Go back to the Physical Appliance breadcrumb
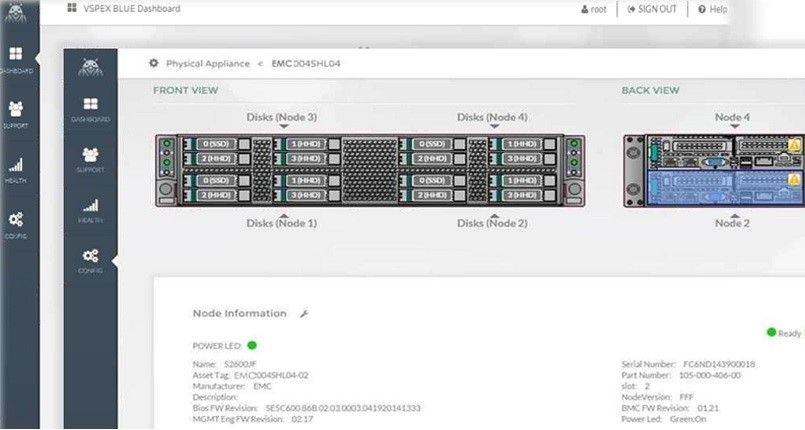Viewport: 805px width, 430px height. [x=208, y=64]
